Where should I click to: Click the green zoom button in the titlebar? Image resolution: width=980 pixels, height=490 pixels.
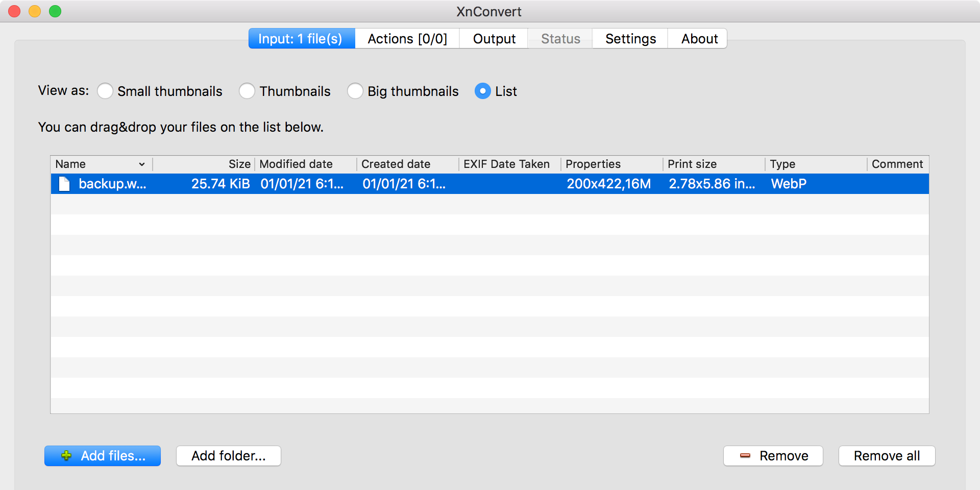[55, 11]
